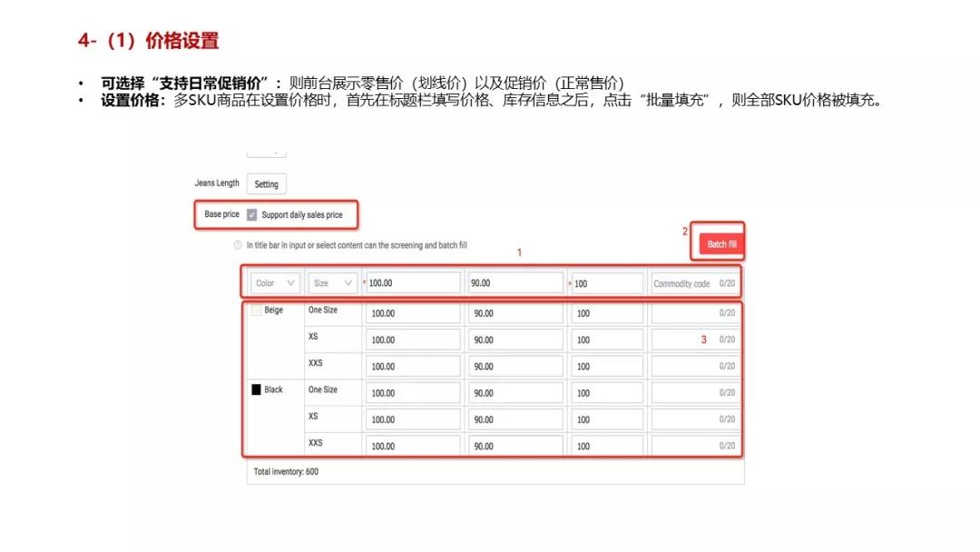Screen dimensions: 980x552
Task: Select the Beige color swatch checkbox
Action: (x=257, y=309)
